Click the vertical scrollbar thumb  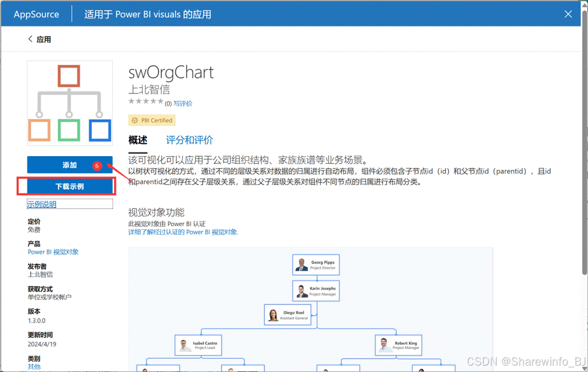tap(585, 142)
